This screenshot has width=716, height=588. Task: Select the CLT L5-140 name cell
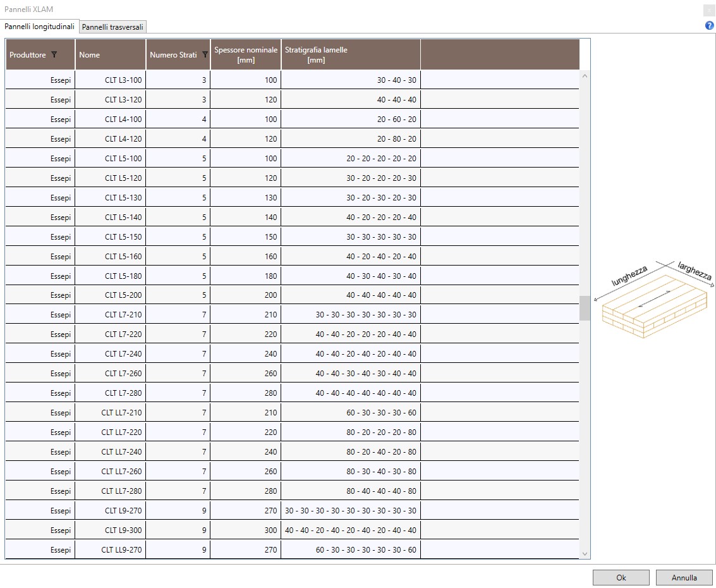[111, 217]
